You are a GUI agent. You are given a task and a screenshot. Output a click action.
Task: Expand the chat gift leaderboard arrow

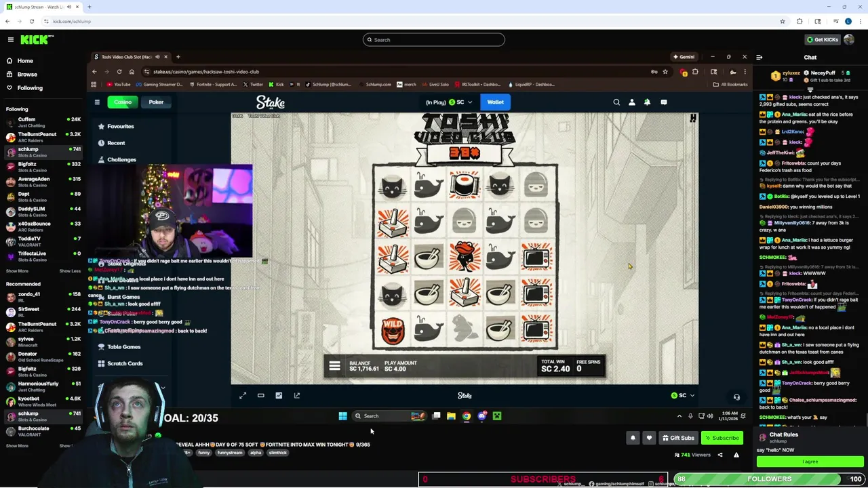coord(810,89)
